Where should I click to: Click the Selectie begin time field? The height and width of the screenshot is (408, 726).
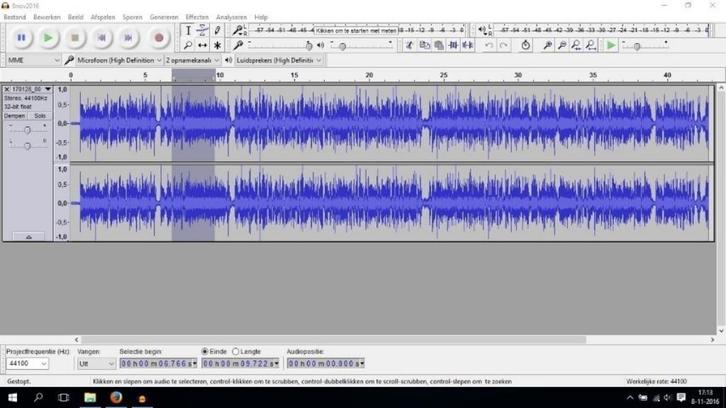[156, 364]
